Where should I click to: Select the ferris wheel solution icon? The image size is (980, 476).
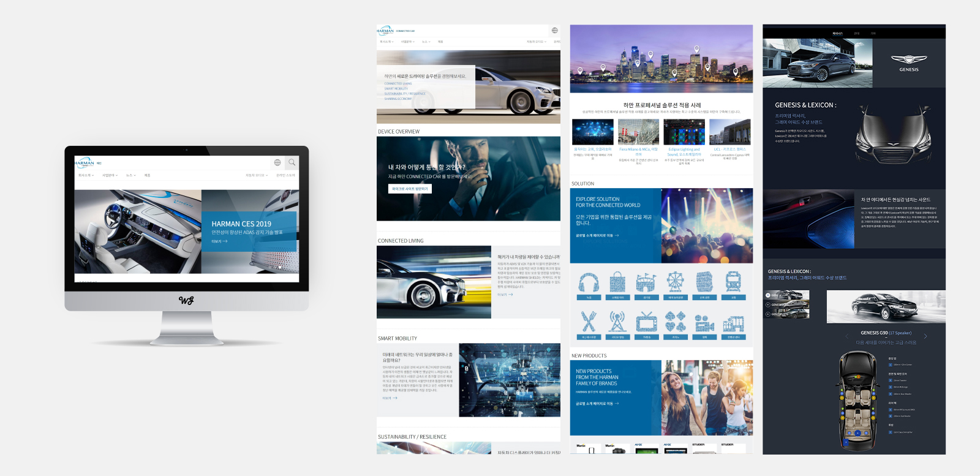click(676, 282)
